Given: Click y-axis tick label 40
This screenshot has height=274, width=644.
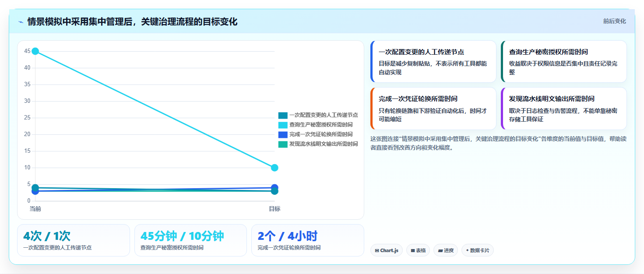Looking at the screenshot, I should [x=27, y=68].
